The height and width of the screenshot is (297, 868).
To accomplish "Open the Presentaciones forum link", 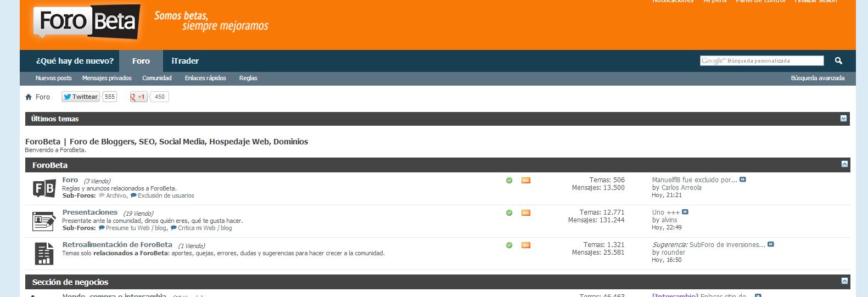I will 90,212.
